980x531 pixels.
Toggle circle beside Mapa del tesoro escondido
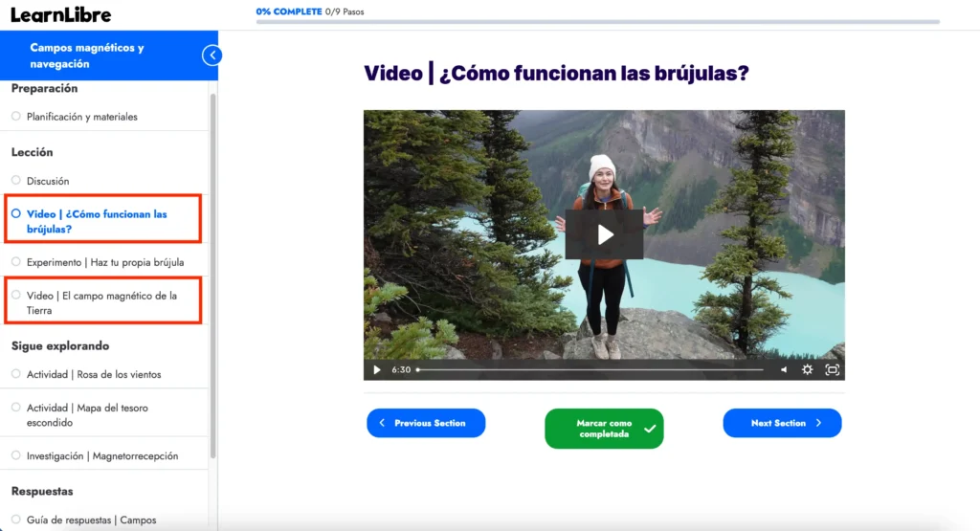15,408
